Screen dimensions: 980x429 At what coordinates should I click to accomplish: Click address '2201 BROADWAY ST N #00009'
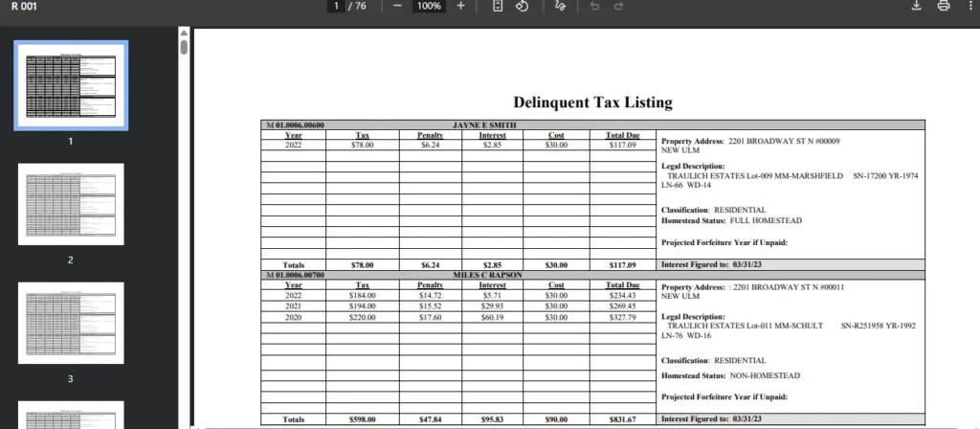click(x=784, y=142)
